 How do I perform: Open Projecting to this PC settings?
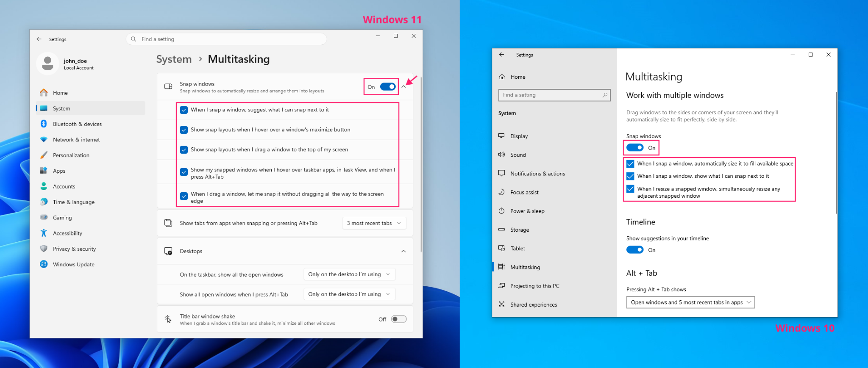(554, 286)
